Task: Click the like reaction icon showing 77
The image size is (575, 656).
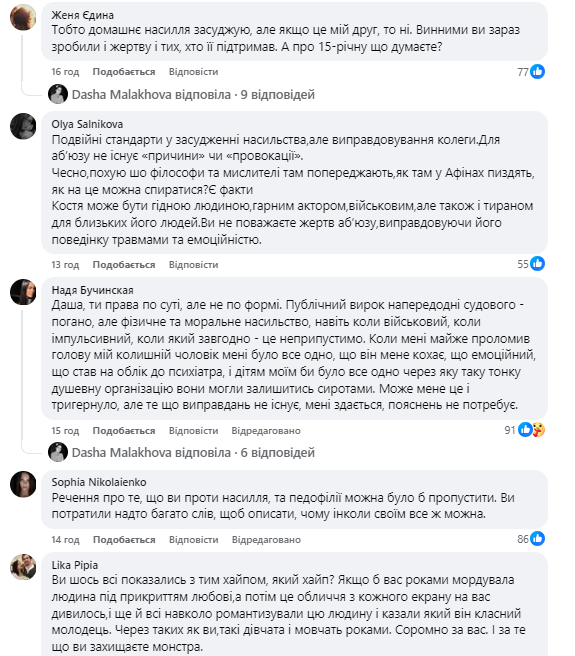Action: [x=537, y=72]
